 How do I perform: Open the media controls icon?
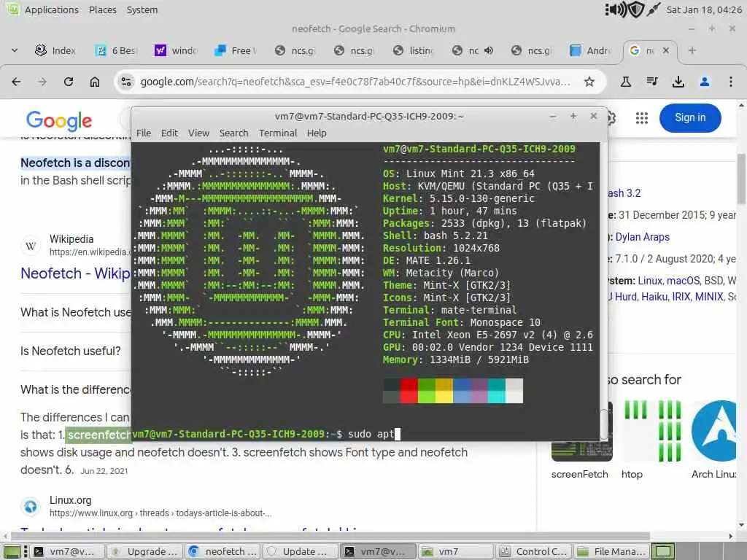coord(652,82)
